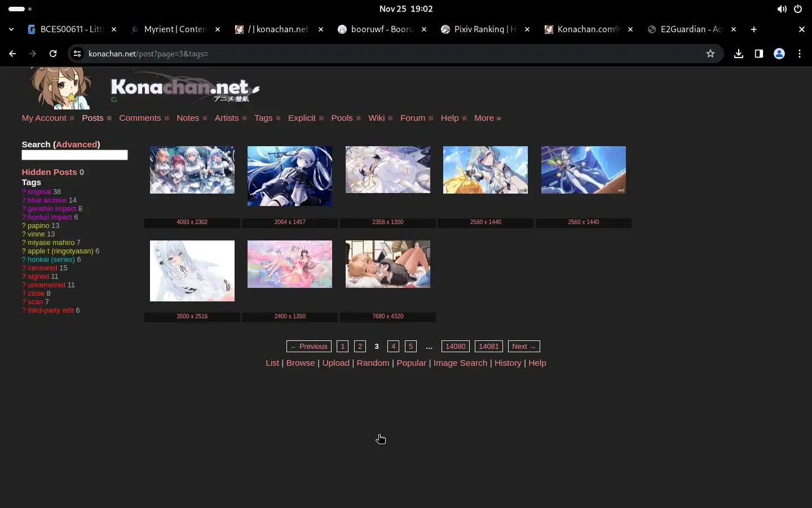Click the browser forward arrow
812x508 pixels.
[x=33, y=54]
